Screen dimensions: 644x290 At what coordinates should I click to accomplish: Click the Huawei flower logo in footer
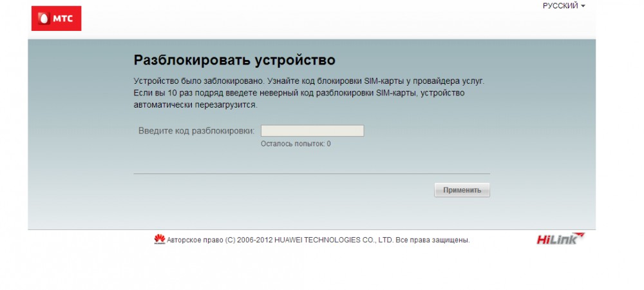(159, 240)
